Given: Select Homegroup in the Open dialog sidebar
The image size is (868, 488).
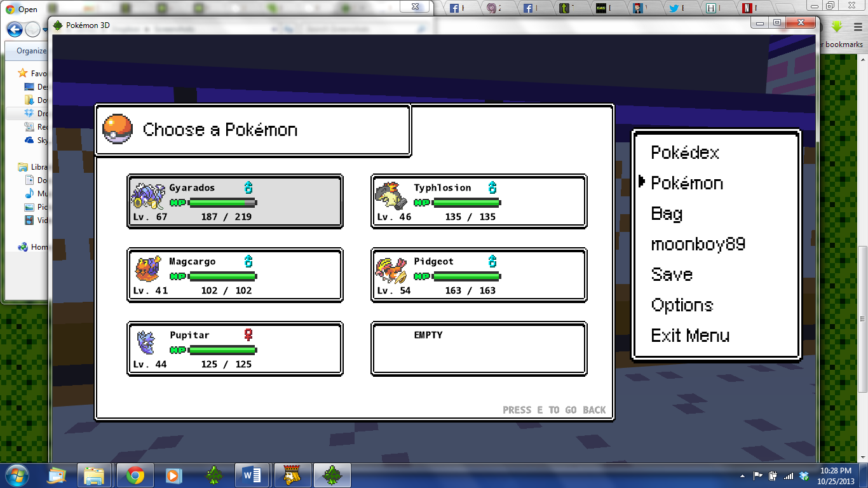Looking at the screenshot, I should [33, 247].
